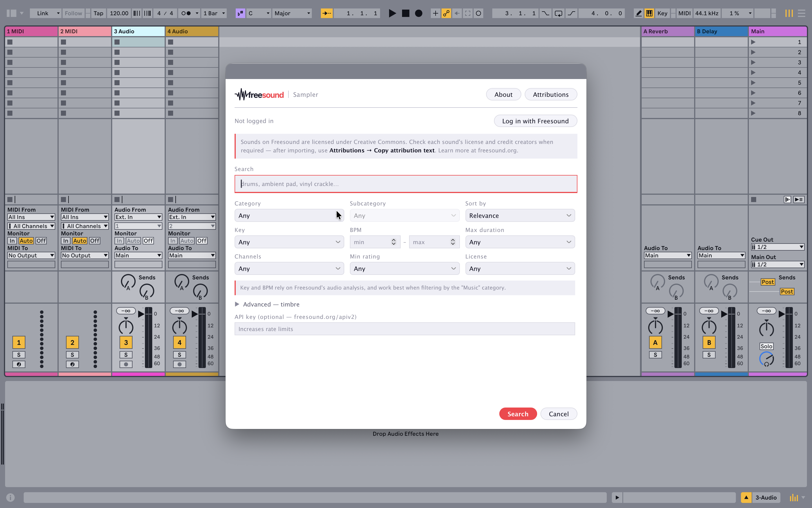Arm the Arrangement Record button

[418, 14]
